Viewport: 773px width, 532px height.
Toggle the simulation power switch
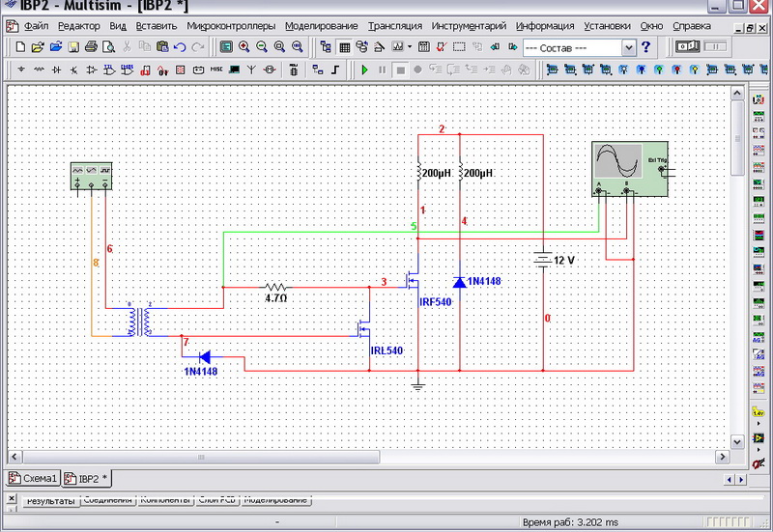687,46
